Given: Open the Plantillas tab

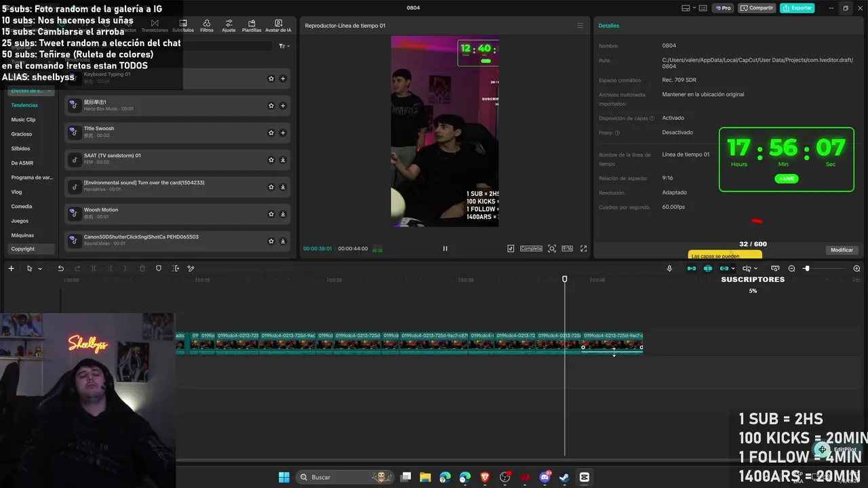Looking at the screenshot, I should pyautogui.click(x=252, y=26).
